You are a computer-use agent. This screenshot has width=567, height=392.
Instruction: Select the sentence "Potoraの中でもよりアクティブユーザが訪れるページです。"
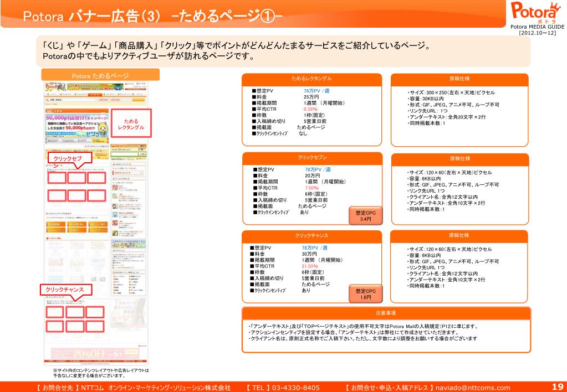tap(148, 56)
